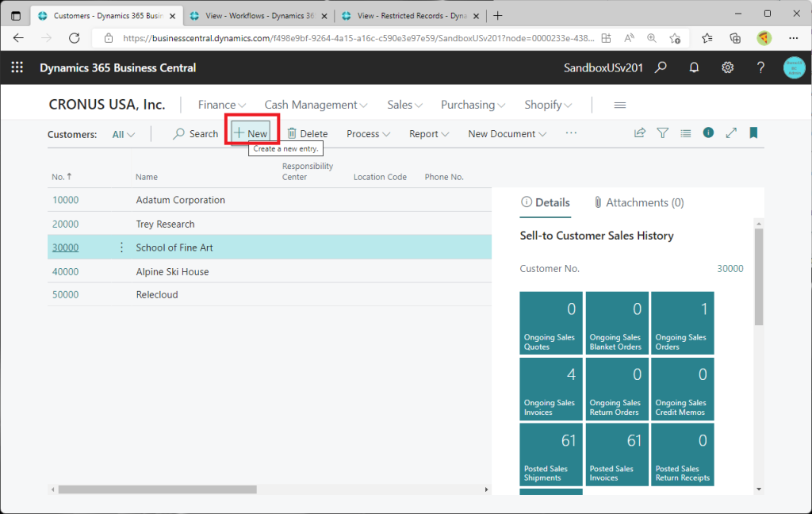The width and height of the screenshot is (812, 514).
Task: Open browser settings and more menu
Action: coord(793,38)
